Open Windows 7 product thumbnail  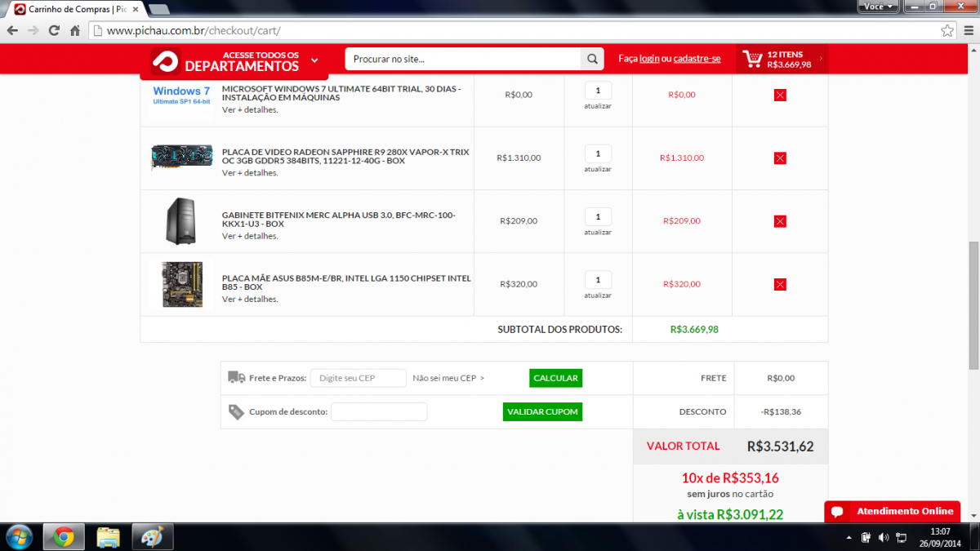coord(181,96)
